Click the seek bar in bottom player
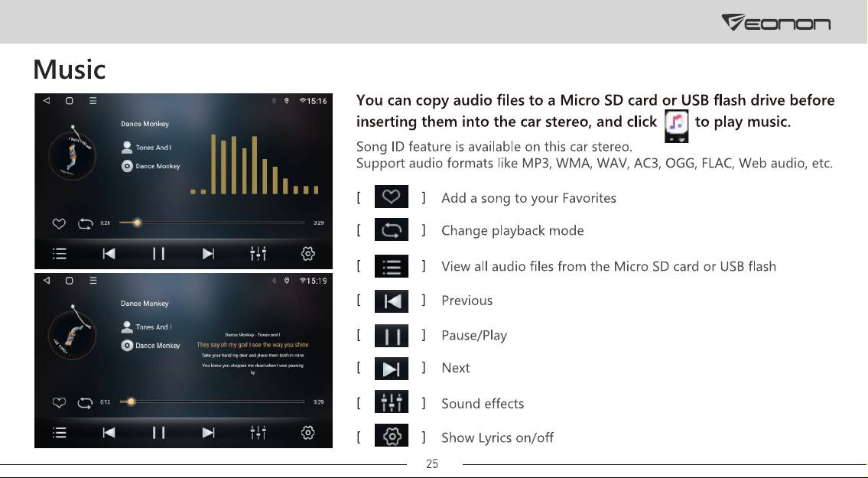This screenshot has width=868, height=478. [212, 402]
